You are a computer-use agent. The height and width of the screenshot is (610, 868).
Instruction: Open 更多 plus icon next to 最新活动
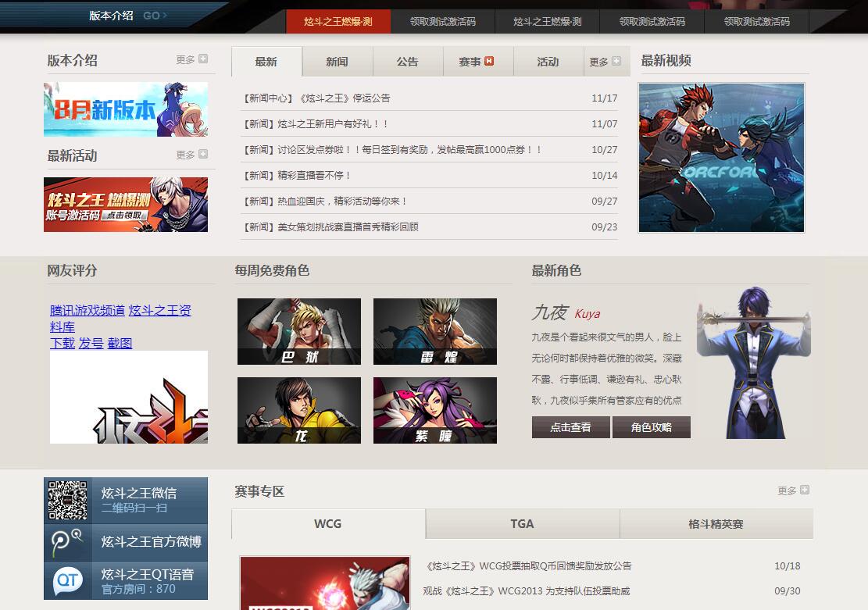pyautogui.click(x=203, y=154)
